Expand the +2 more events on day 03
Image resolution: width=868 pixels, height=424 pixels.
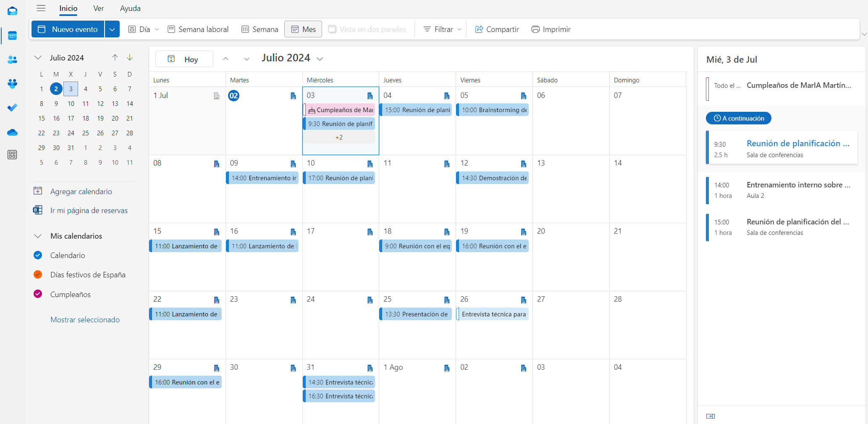[339, 137]
